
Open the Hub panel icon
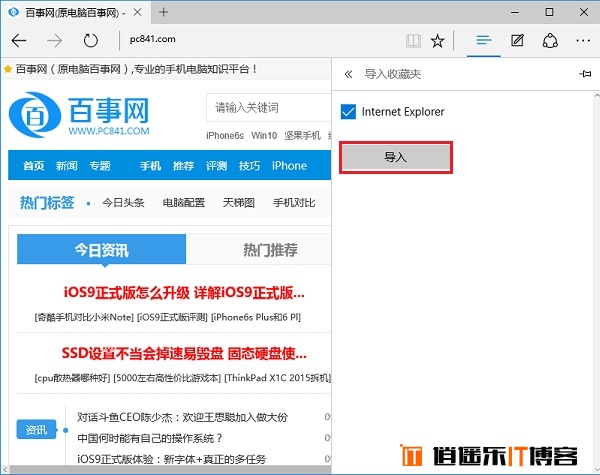click(x=484, y=40)
